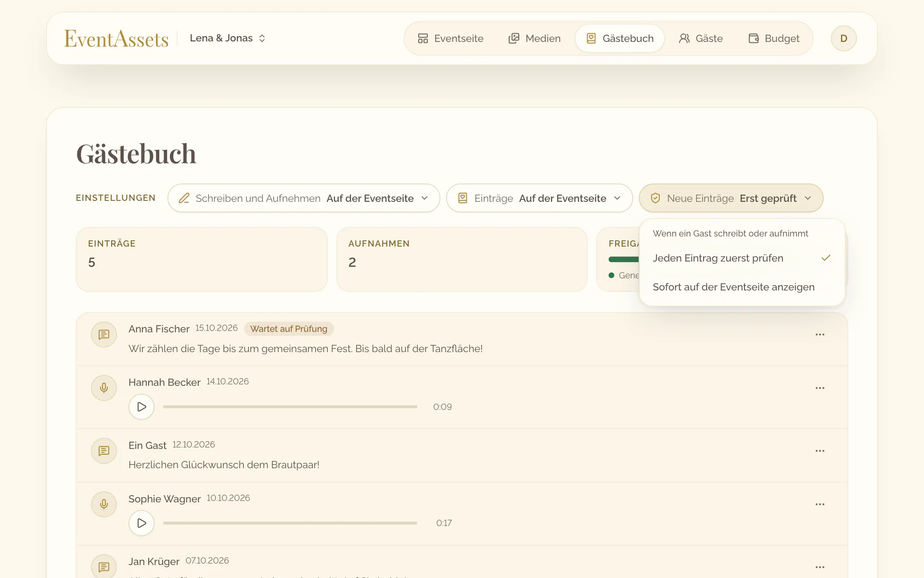Screen dimensions: 924x578
Task: Open more options for Jan Krüger entry
Action: 820,567
